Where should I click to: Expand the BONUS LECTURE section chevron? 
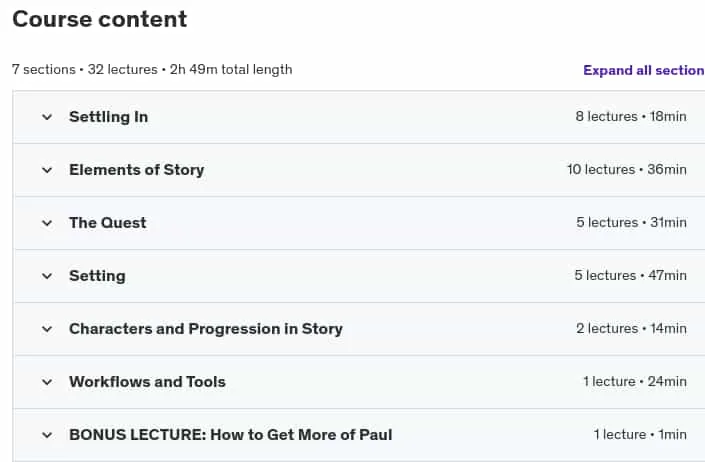tap(47, 435)
